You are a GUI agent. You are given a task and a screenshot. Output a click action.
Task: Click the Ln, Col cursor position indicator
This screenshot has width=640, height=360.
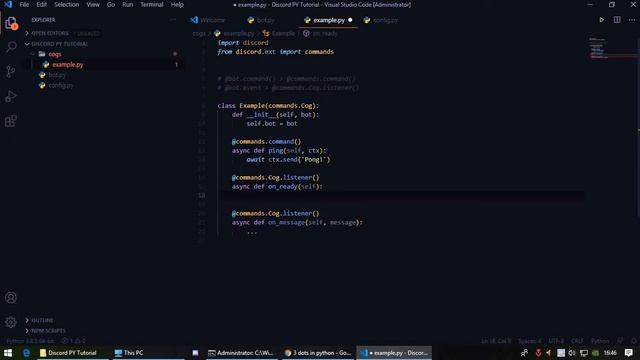pos(496,340)
